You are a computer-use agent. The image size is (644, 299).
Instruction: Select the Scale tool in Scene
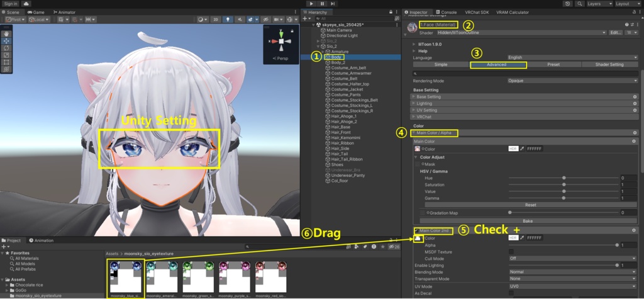click(x=6, y=55)
